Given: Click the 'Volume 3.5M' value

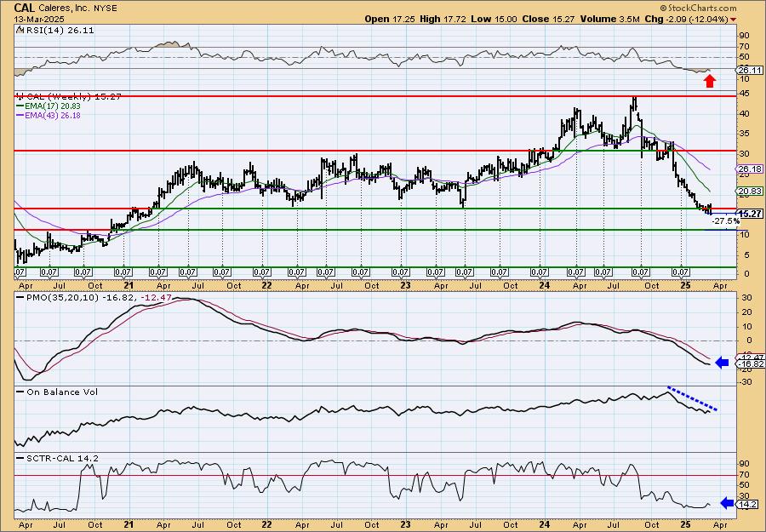Looking at the screenshot, I should [x=610, y=19].
